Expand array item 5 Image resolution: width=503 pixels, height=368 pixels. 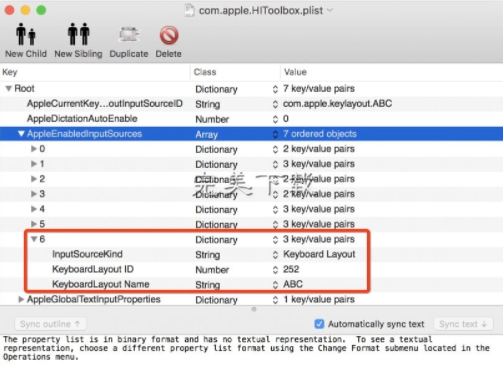tap(34, 224)
